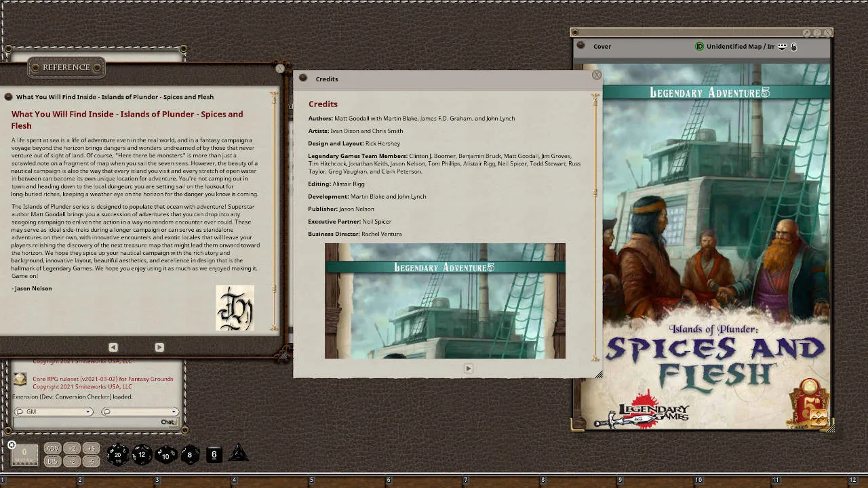Go to previous reference page
Image resolution: width=868 pixels, height=488 pixels.
click(113, 347)
